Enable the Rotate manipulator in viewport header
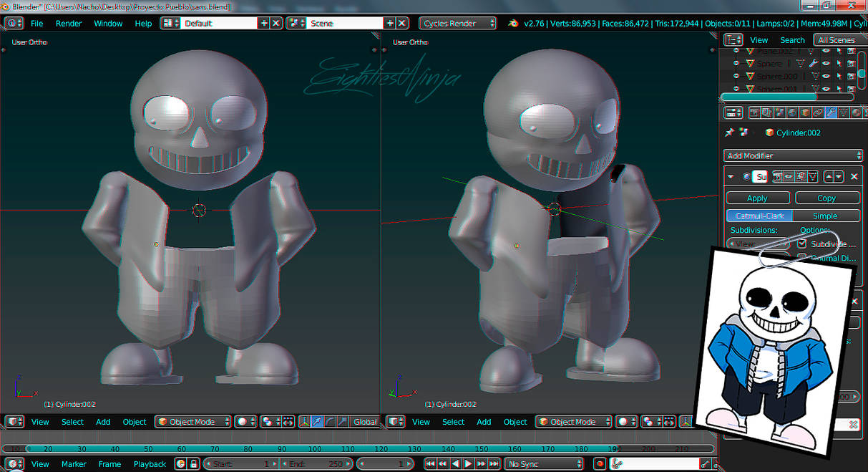 click(x=328, y=422)
